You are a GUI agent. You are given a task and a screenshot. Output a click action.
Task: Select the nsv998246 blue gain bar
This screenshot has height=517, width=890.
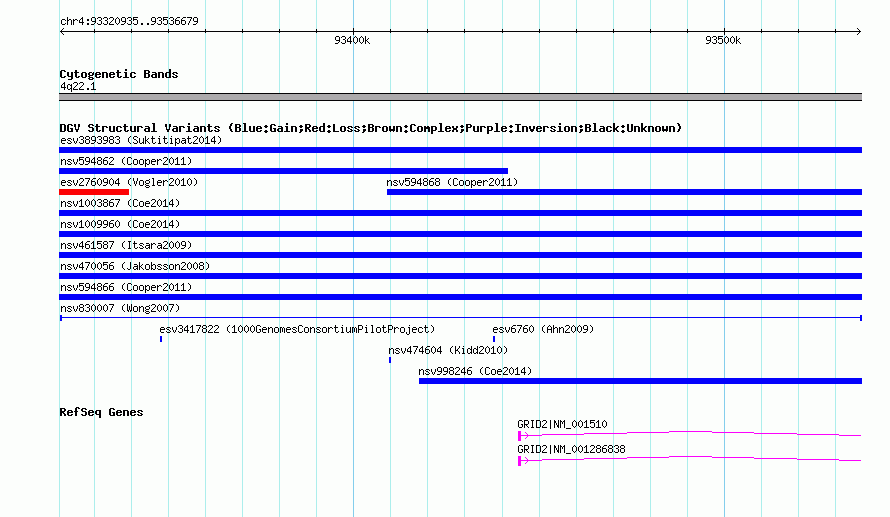640,381
